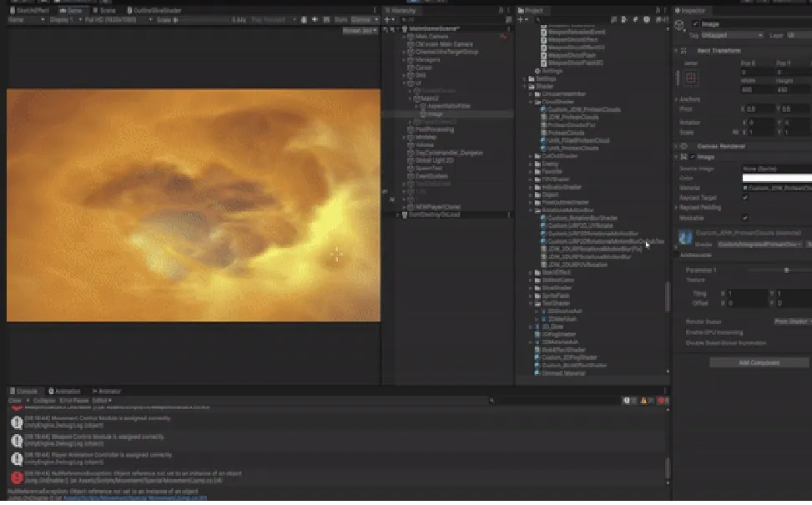Click the Project panel create plus icon

(x=519, y=19)
